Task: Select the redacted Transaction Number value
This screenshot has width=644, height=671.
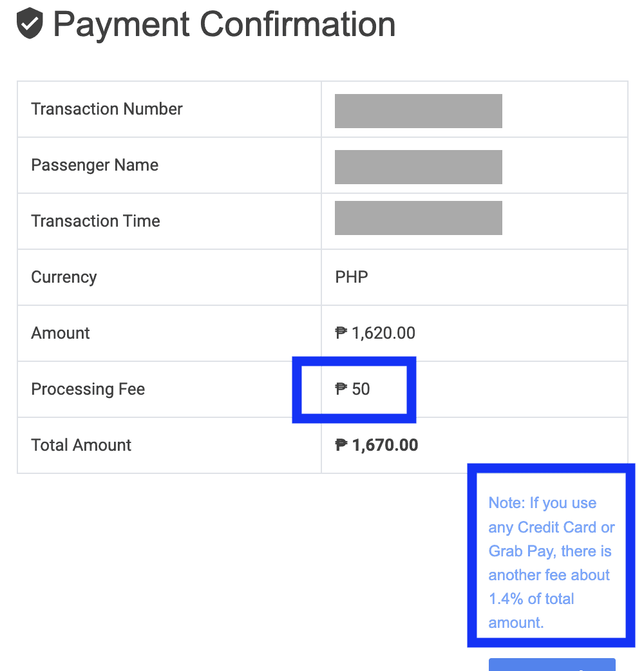Action: tap(418, 111)
